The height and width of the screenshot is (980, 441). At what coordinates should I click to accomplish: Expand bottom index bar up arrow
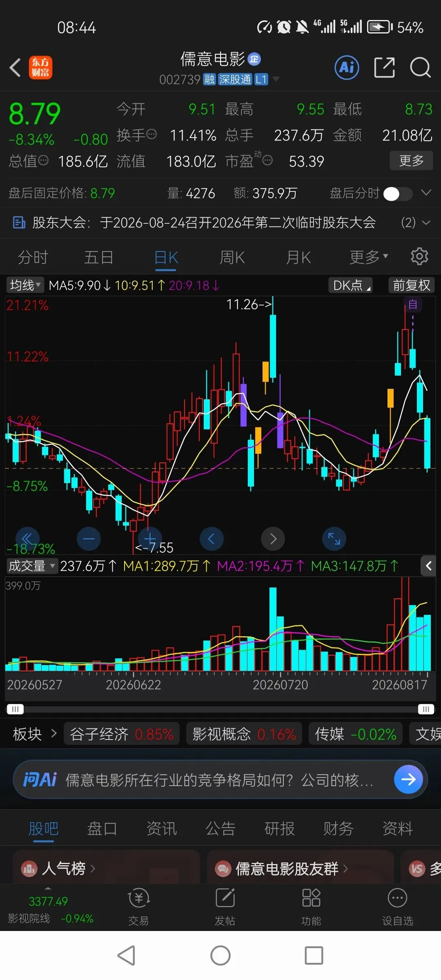(x=48, y=889)
